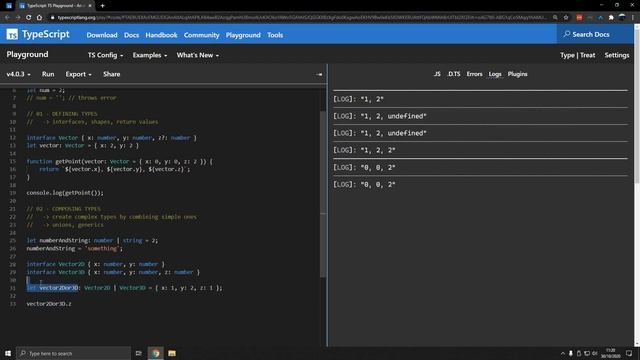Click the Type | Treat link
The height and width of the screenshot is (360, 640).
click(577, 55)
